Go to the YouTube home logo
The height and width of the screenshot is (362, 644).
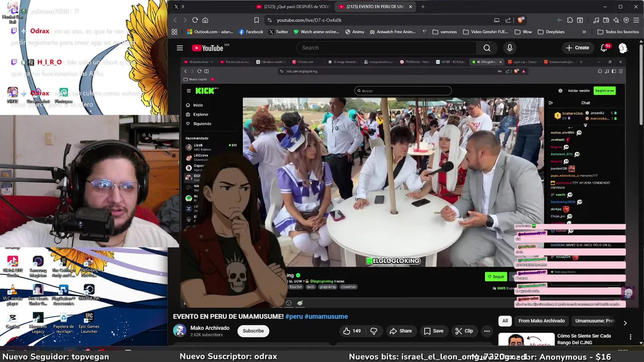point(207,48)
